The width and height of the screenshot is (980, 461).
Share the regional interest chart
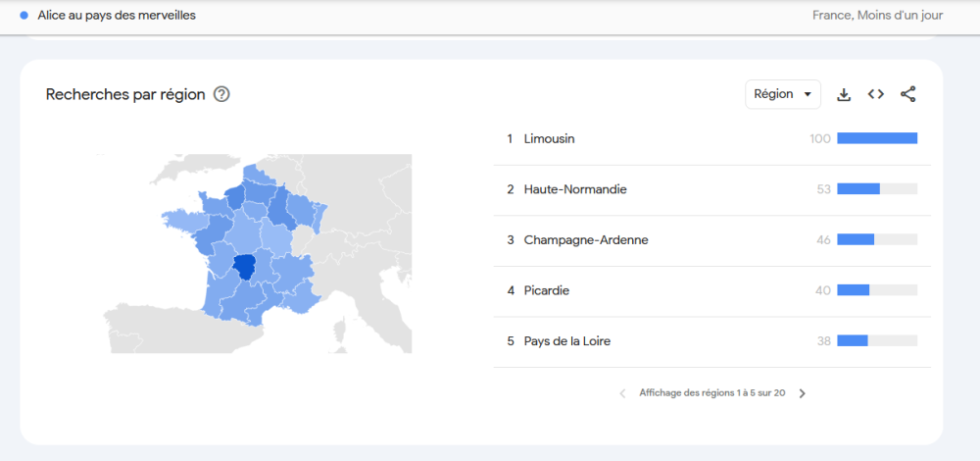pyautogui.click(x=908, y=94)
